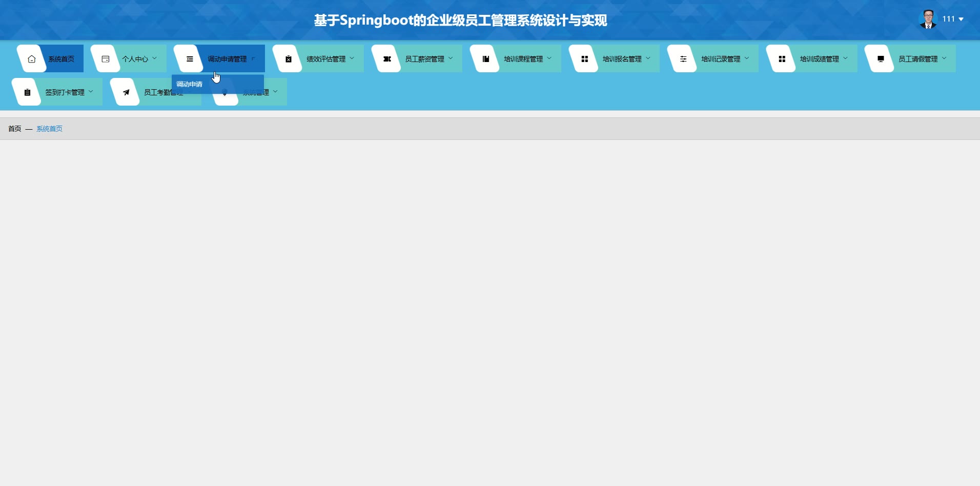The height and width of the screenshot is (486, 980).
Task: Select the 调动申请 submenu item
Action: tap(218, 84)
